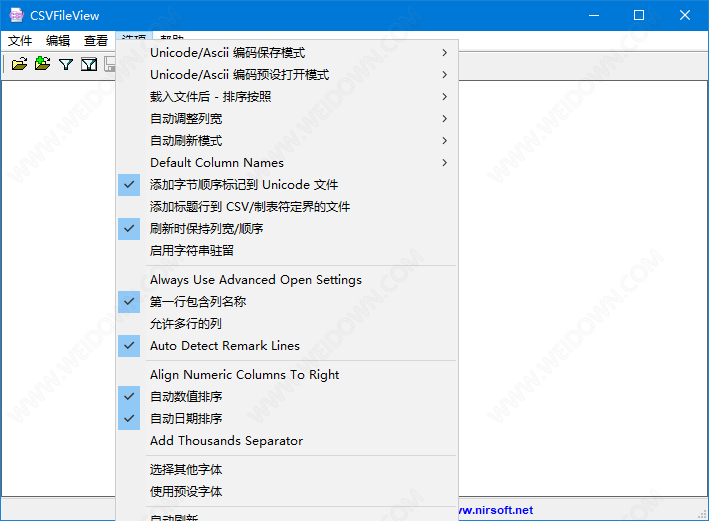Disable Auto Detect Remark Lines
709x521 pixels.
click(225, 346)
